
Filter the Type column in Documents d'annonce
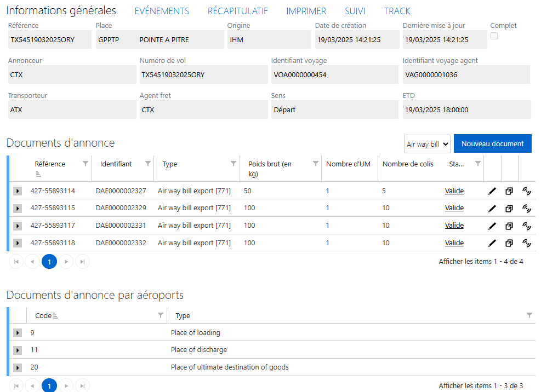(234, 164)
